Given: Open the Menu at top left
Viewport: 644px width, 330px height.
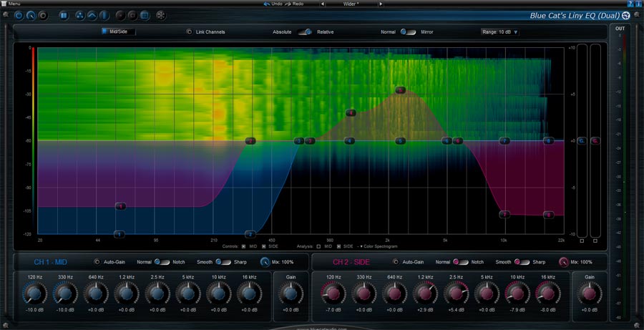Looking at the screenshot, I should [x=11, y=4].
